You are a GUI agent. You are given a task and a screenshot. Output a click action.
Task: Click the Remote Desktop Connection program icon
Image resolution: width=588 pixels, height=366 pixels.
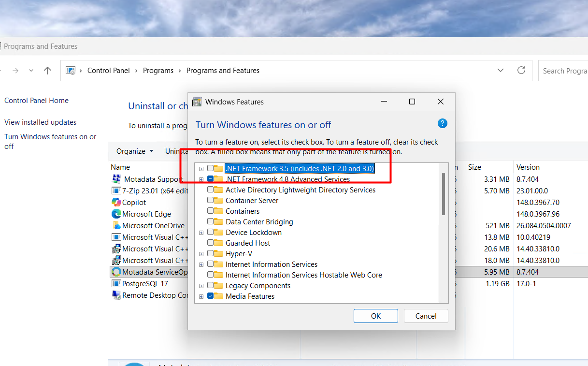[x=116, y=295]
